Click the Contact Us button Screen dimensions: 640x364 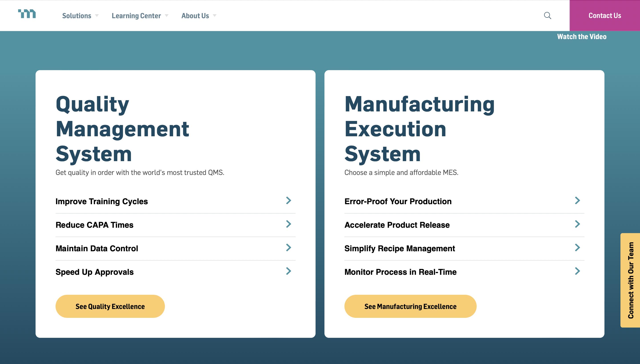point(605,16)
